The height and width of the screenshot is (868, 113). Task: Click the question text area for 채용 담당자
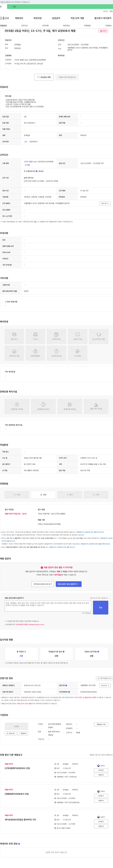pos(48,606)
